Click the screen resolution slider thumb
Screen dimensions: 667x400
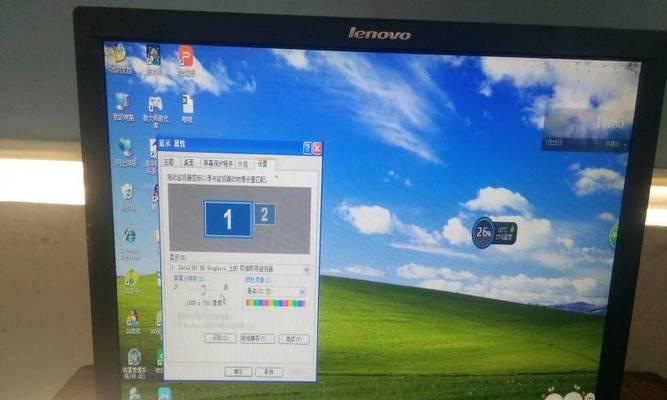click(x=204, y=290)
